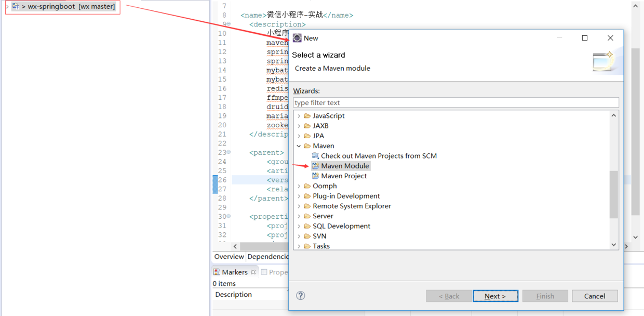Screen dimensions: 644x316
Task: Expand the SQL Development category
Action: coord(299,226)
